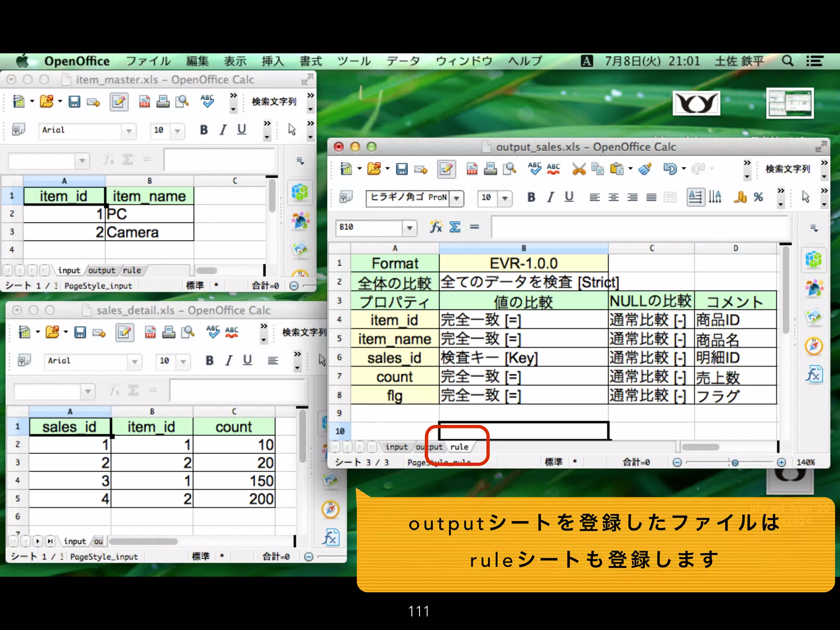Toggle Italic in sales_detail window

[x=229, y=361]
